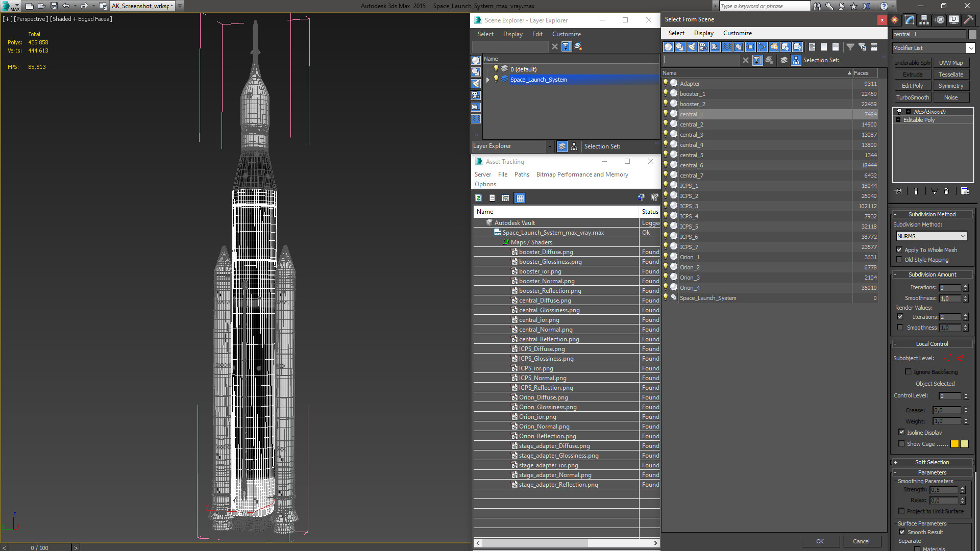The image size is (980, 551).
Task: Open AK_Screenshot workspace dropdown
Action: coord(172,6)
